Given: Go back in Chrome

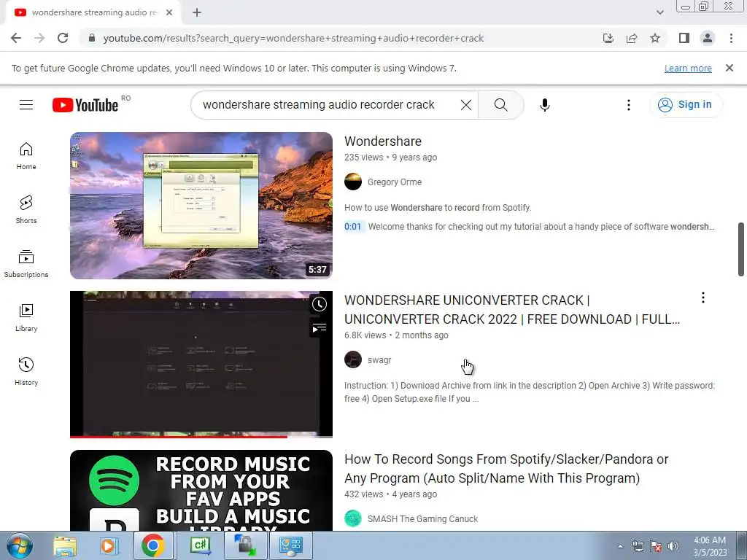Looking at the screenshot, I should pos(16,38).
